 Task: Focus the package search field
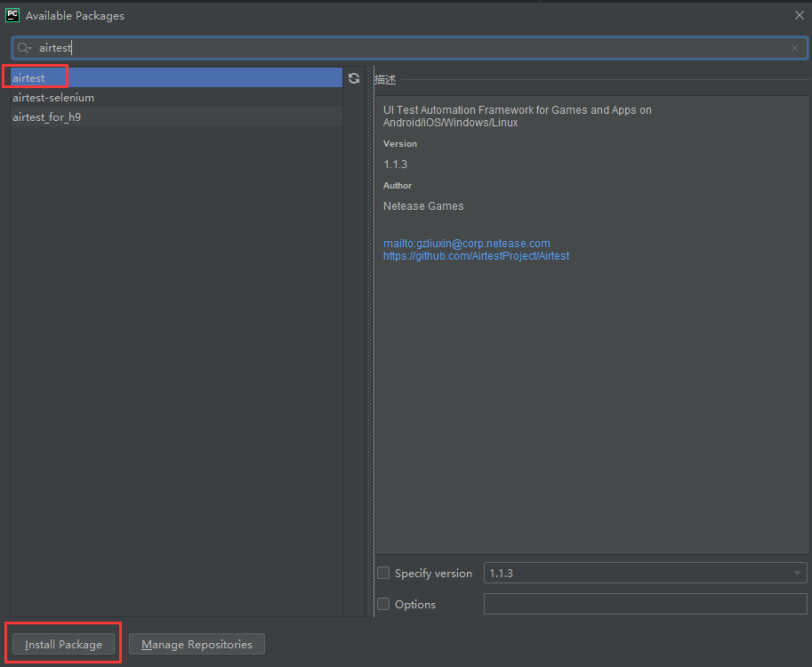409,48
